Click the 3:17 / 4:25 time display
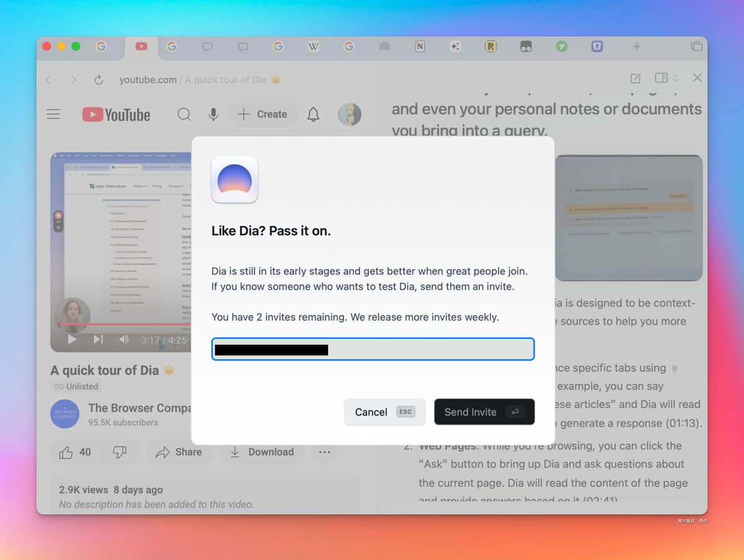Viewport: 744px width, 560px height. [164, 340]
